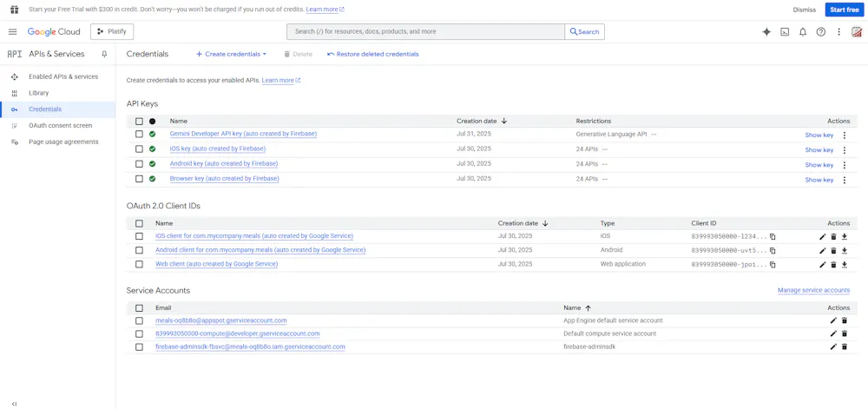Tick the select-all API Keys checkbox
The height and width of the screenshot is (409, 868).
coord(139,122)
